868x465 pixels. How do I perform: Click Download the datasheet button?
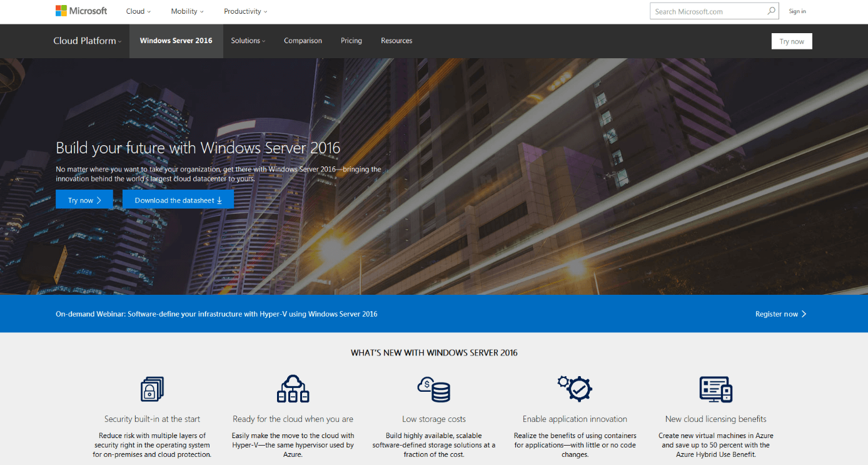178,200
